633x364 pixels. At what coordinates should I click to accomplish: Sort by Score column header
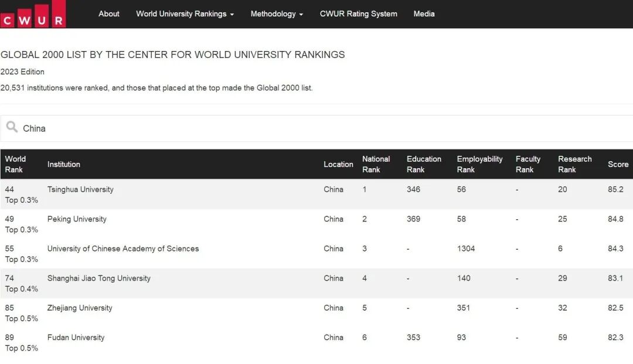click(x=618, y=164)
